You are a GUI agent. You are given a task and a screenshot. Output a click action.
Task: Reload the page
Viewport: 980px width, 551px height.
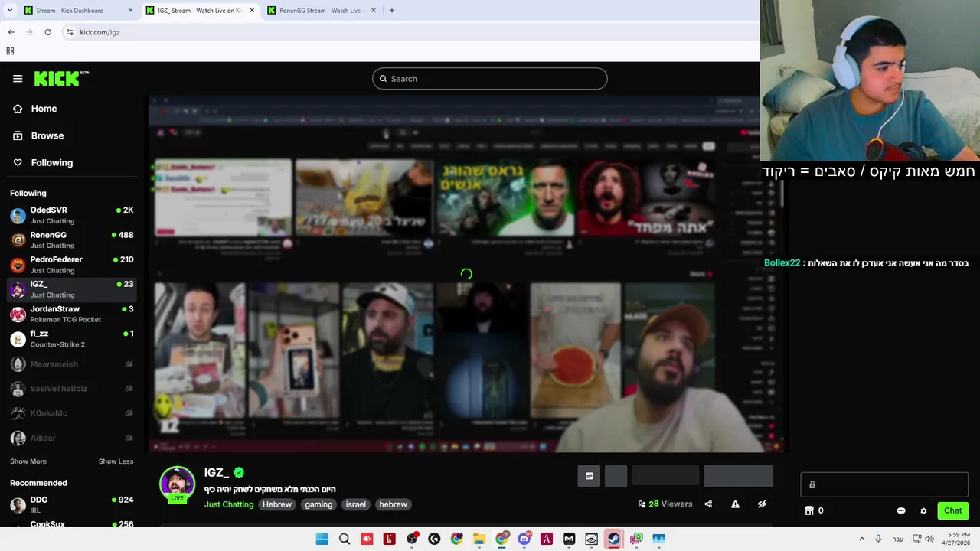pyautogui.click(x=47, y=32)
